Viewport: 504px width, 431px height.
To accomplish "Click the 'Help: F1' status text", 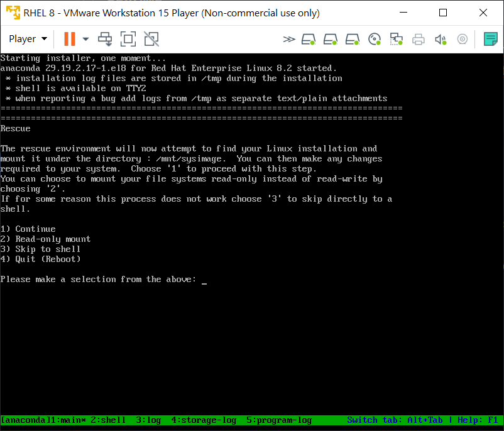I will coord(478,420).
